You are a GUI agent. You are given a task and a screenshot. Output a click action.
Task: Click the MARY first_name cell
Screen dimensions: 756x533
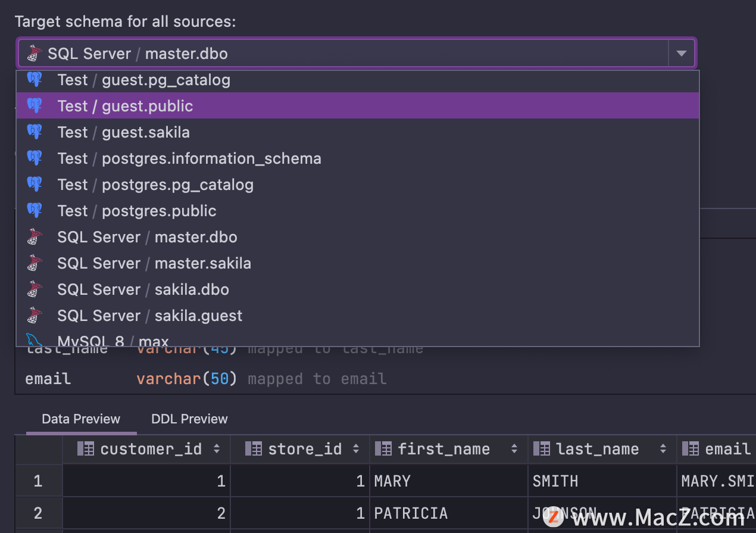pos(449,481)
